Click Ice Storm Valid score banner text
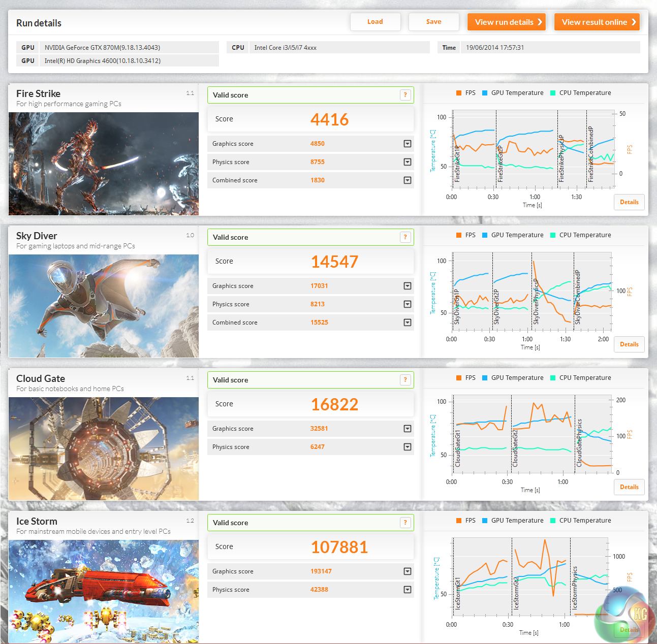The image size is (657, 644). pos(230,523)
